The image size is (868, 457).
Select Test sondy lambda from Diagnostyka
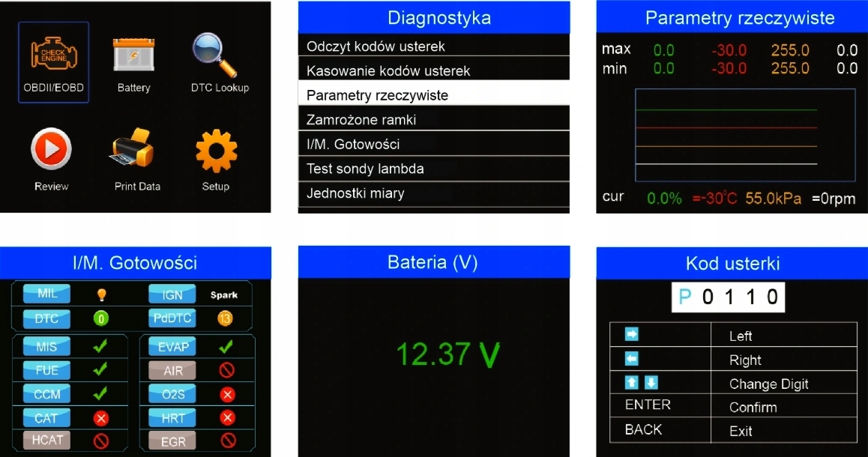(x=433, y=169)
